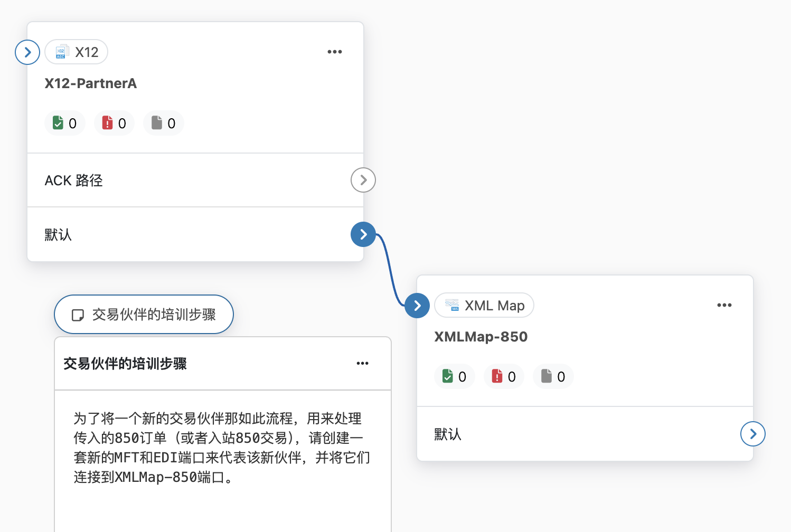This screenshot has height=532, width=791.
Task: Open the XMLMap-850 three-dot options menu
Action: pyautogui.click(x=724, y=305)
